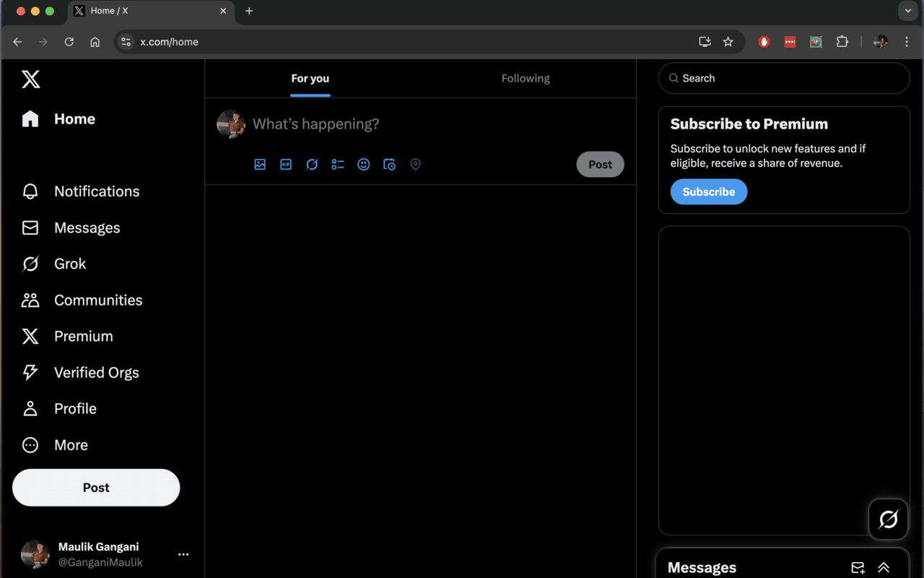
Task: Open Communities from the sidebar
Action: click(x=82, y=300)
